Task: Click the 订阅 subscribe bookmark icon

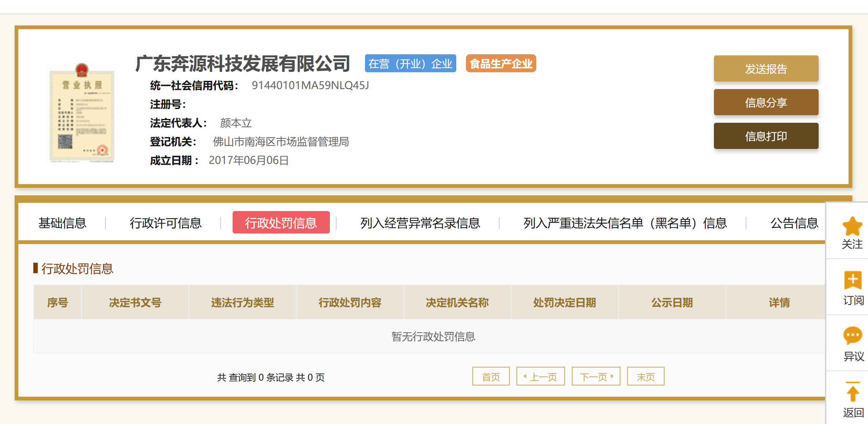Action: pyautogui.click(x=853, y=280)
